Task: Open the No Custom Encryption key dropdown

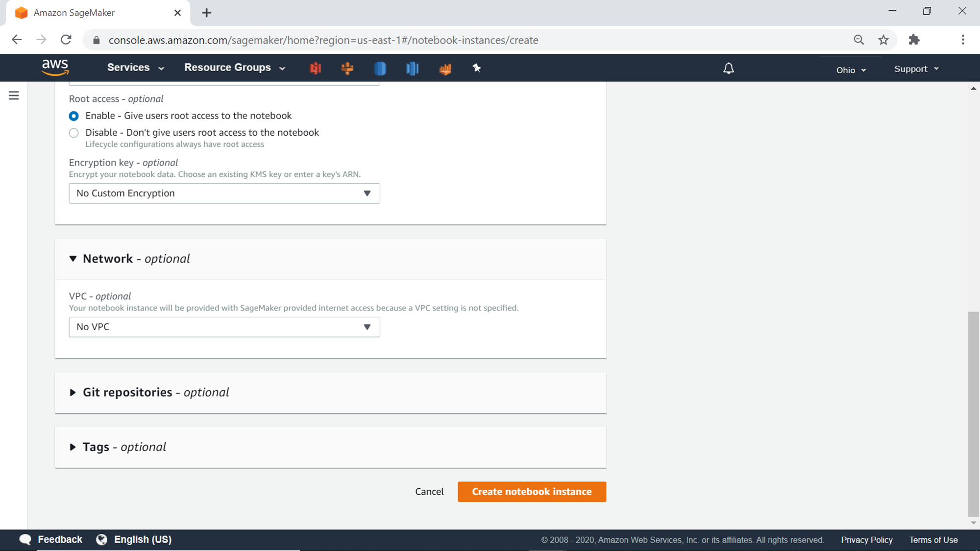Action: point(224,193)
